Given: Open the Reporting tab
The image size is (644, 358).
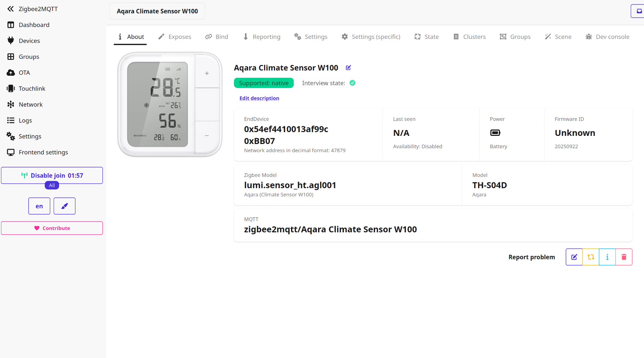Looking at the screenshot, I should click(262, 37).
